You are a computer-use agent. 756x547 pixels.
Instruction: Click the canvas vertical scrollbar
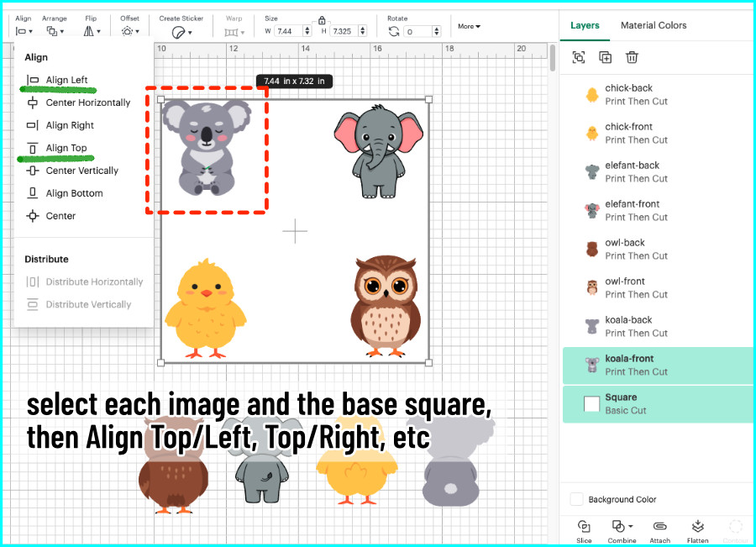pos(553,58)
